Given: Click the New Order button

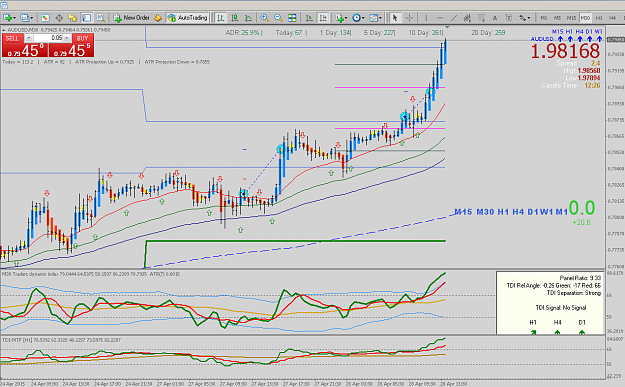Looking at the screenshot, I should (x=131, y=18).
